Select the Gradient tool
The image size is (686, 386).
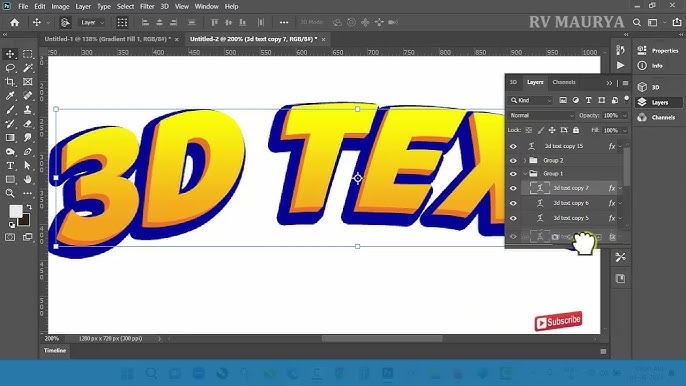(10, 138)
